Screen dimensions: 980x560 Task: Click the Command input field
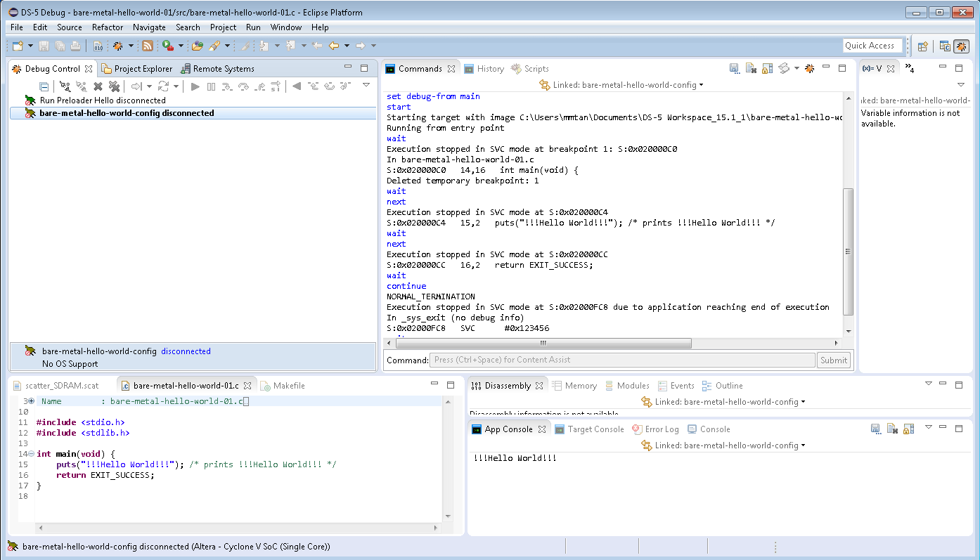[622, 360]
